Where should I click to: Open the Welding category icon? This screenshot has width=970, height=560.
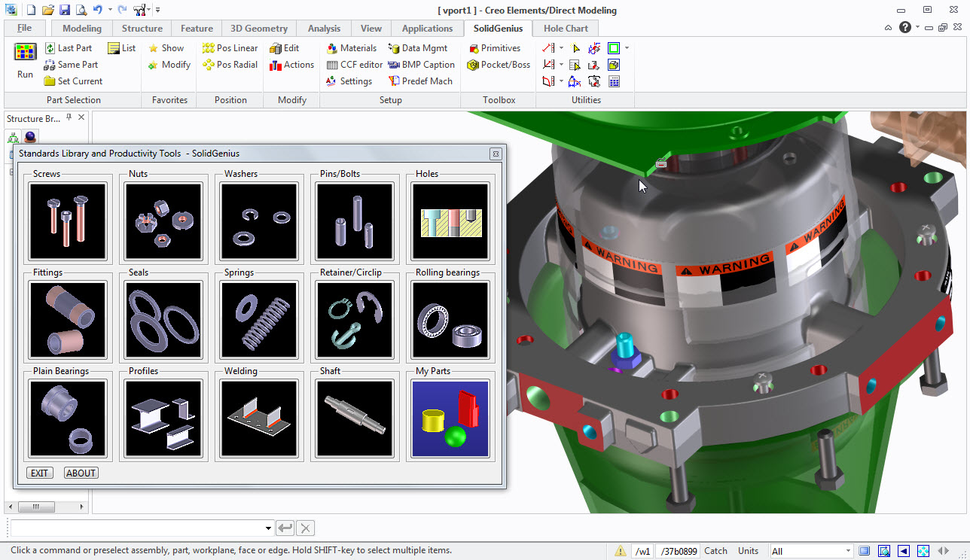tap(259, 418)
